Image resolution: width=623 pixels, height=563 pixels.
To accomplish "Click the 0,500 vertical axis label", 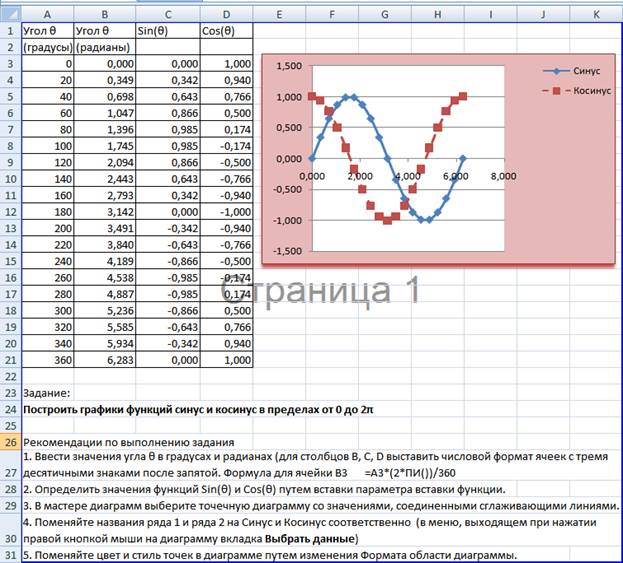I will pos(289,128).
